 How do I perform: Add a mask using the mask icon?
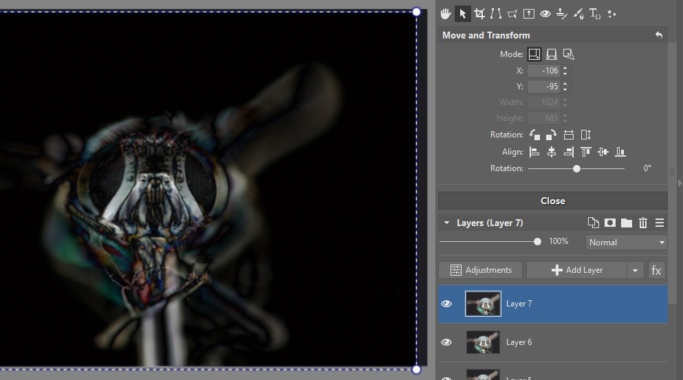click(x=610, y=223)
